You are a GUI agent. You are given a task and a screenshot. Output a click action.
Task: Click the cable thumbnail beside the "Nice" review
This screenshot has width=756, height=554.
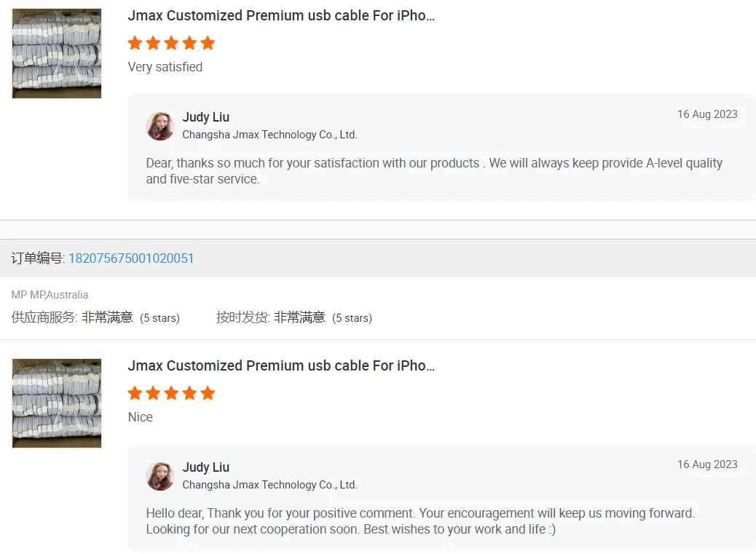tap(57, 403)
